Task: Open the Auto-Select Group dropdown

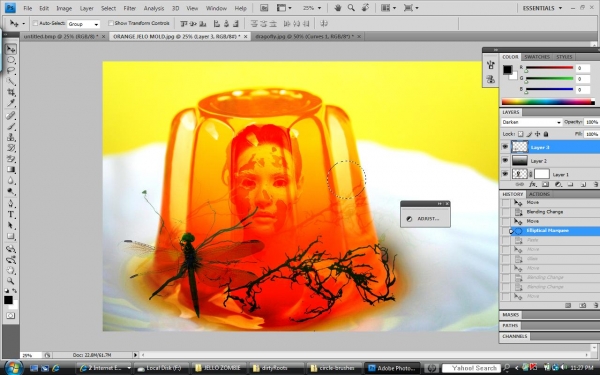Action: (x=83, y=24)
